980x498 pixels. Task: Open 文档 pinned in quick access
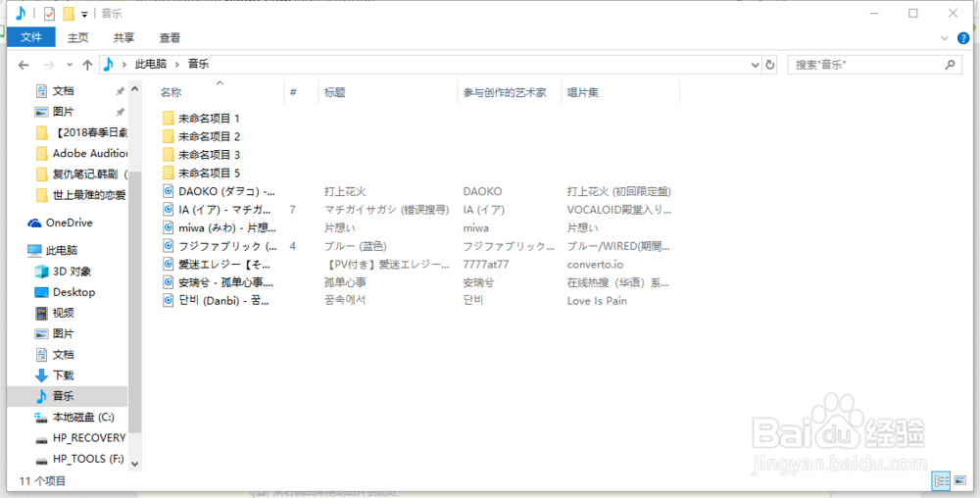(63, 91)
